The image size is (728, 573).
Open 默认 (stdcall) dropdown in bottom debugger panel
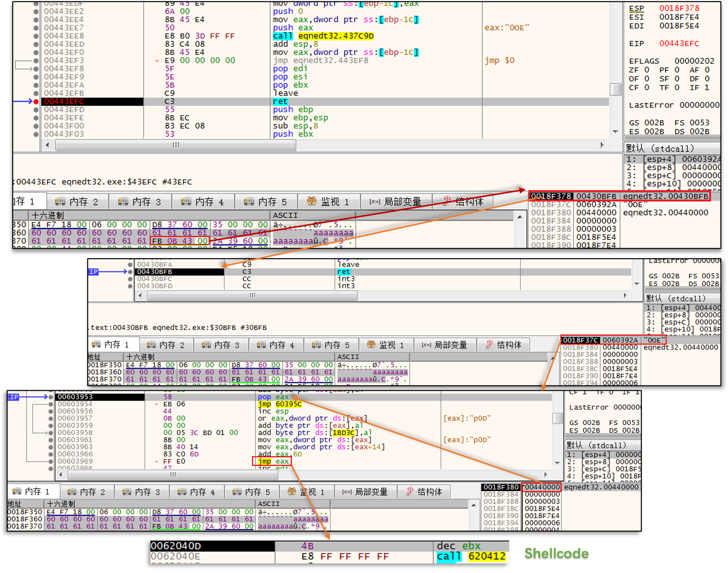pyautogui.click(x=603, y=445)
